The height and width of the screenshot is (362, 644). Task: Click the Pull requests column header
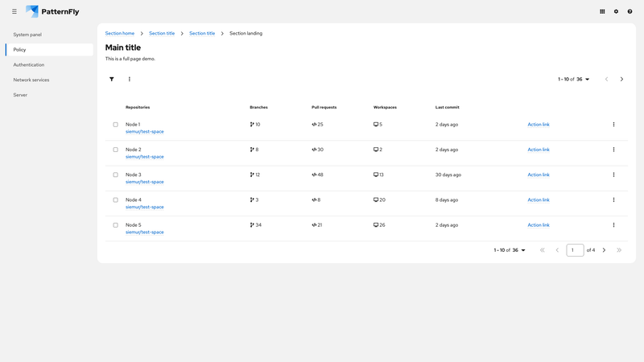pos(324,107)
